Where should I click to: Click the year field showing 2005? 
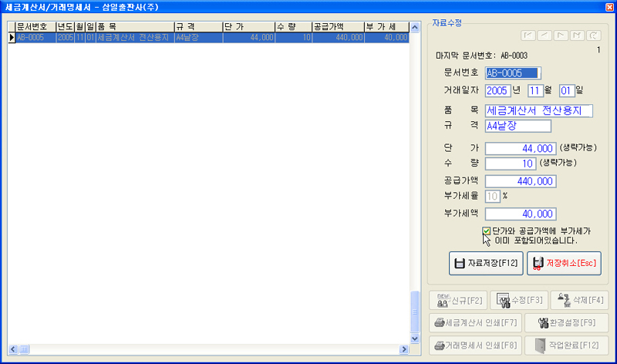(x=497, y=91)
